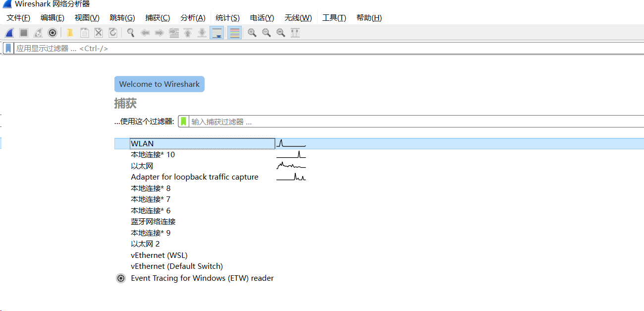Click the stop capture square icon

click(x=23, y=33)
